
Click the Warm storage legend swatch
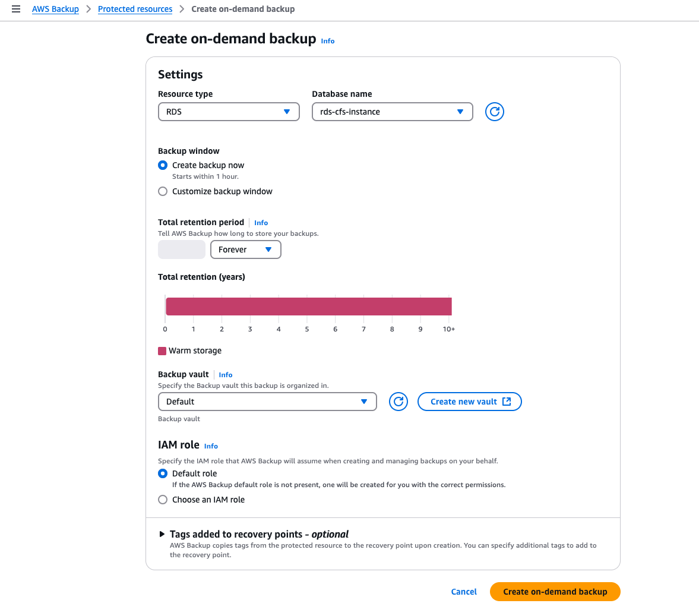[x=162, y=351]
